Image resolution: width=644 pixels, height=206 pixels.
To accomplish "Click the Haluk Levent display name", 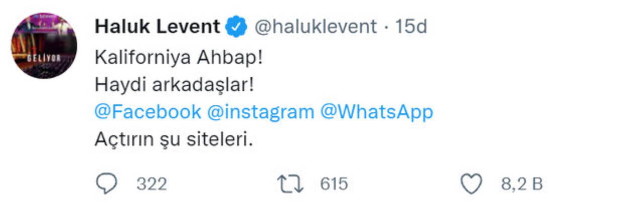I will (157, 27).
